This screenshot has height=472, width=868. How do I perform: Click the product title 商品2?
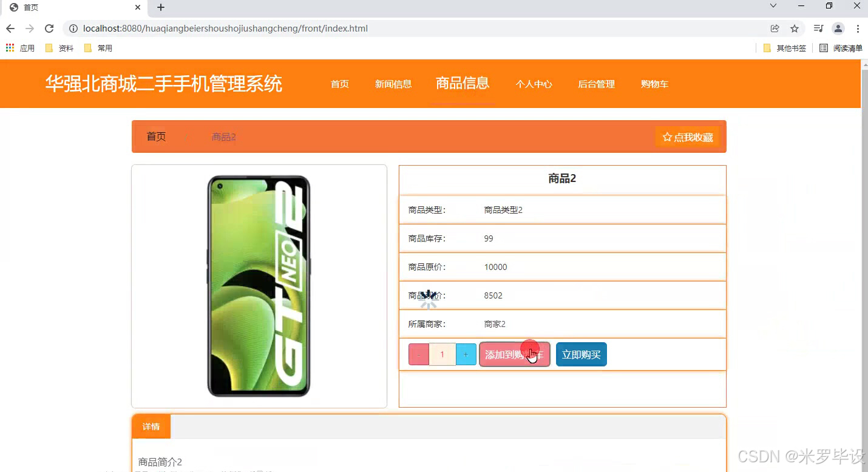coord(562,178)
